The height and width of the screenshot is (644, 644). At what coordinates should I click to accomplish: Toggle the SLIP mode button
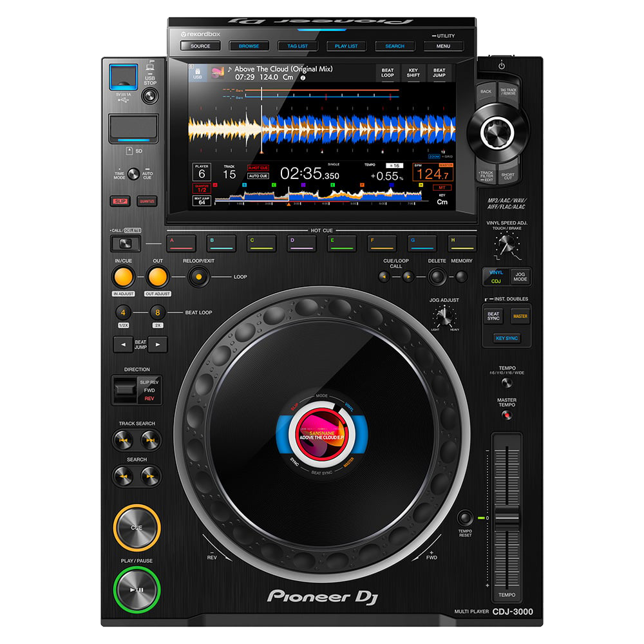coord(120,201)
